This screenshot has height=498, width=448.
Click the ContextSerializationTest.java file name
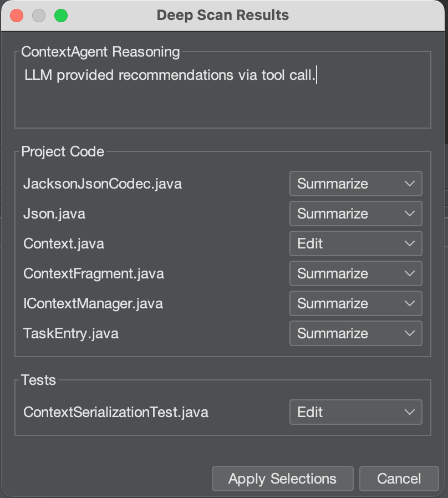coord(116,412)
